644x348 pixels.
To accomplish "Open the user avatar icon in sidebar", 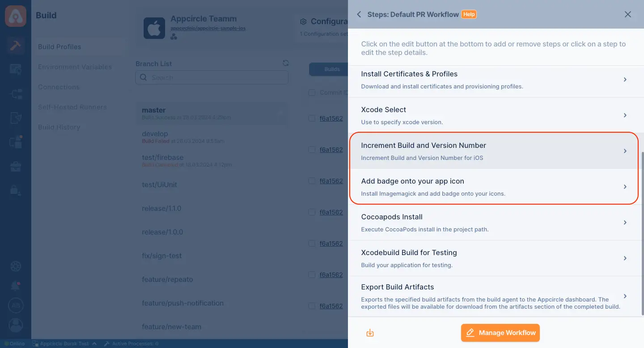I will click(x=16, y=325).
